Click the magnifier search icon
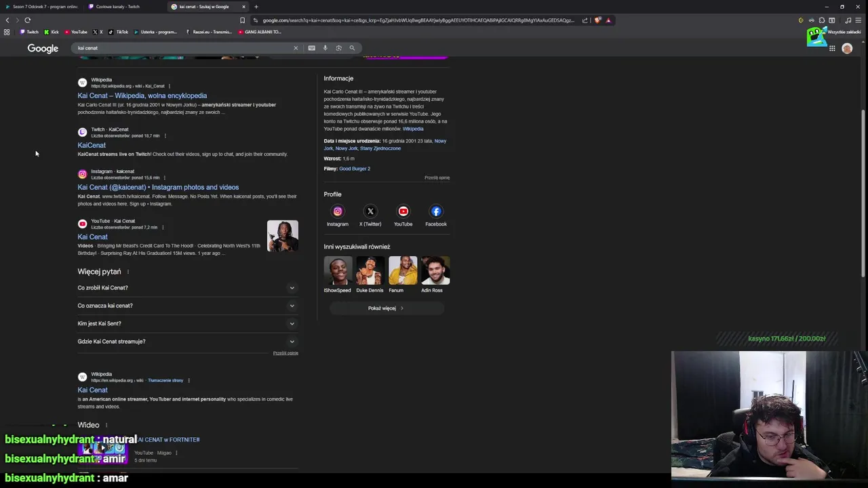This screenshot has height=488, width=868. click(x=352, y=48)
